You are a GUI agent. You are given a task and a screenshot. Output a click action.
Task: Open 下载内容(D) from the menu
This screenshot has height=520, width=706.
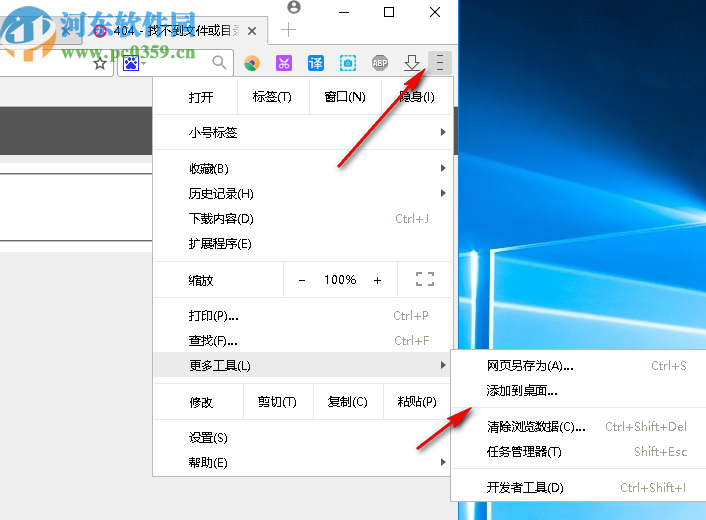303,219
